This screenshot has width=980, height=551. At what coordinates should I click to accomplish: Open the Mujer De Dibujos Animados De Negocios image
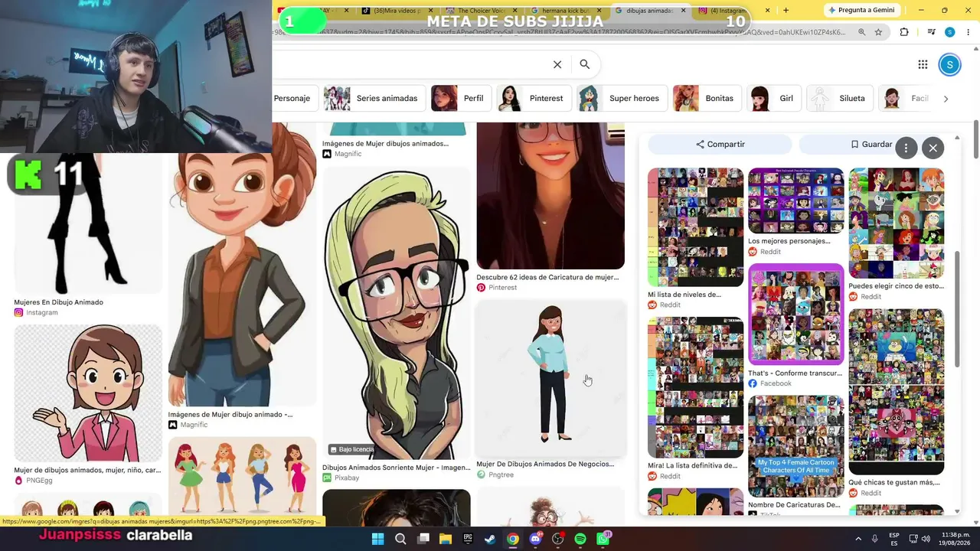tap(550, 378)
